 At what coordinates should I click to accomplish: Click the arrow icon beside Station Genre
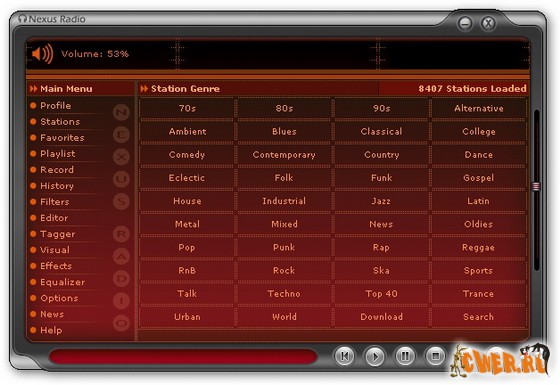(x=144, y=89)
